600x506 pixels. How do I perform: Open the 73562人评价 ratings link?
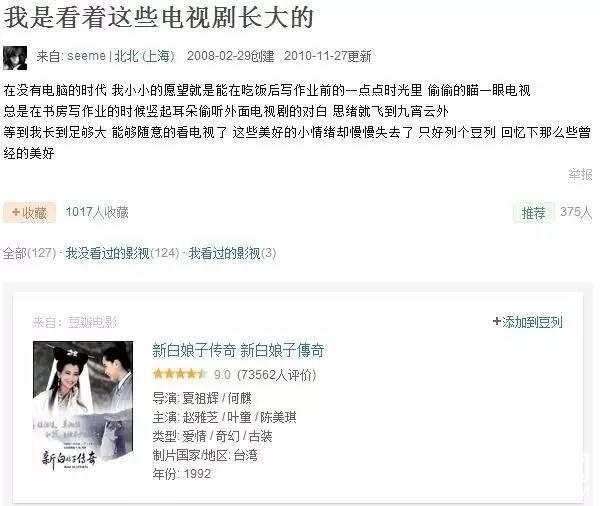[277, 375]
